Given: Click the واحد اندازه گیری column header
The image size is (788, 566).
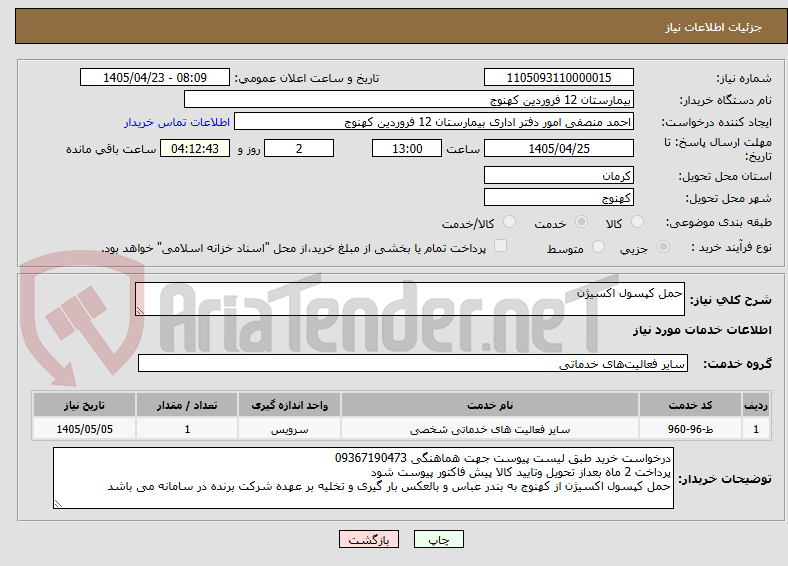Looking at the screenshot, I should [289, 405].
